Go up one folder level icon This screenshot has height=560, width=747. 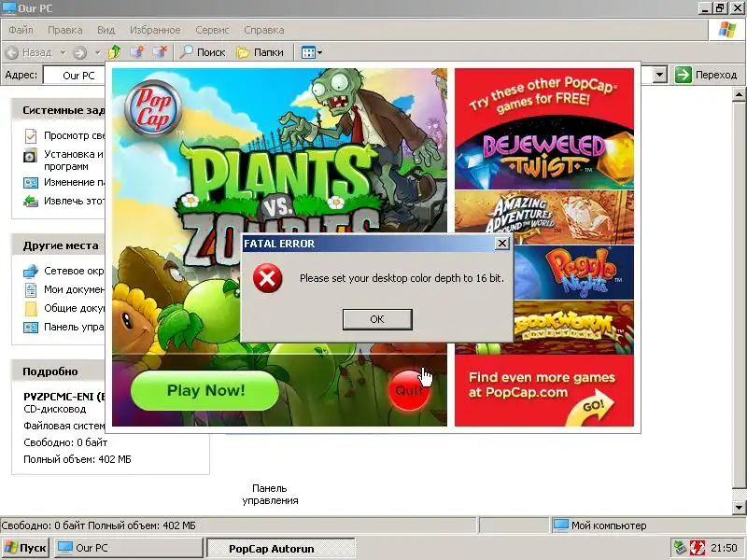(114, 52)
